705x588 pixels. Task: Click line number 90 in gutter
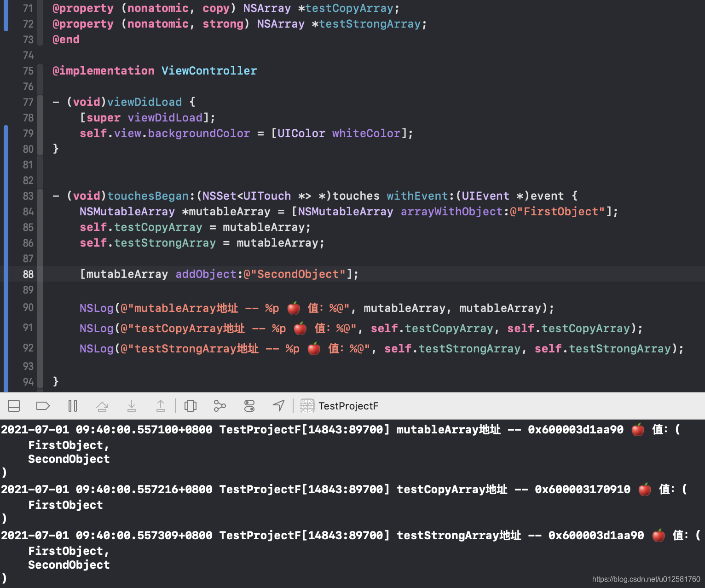point(28,307)
